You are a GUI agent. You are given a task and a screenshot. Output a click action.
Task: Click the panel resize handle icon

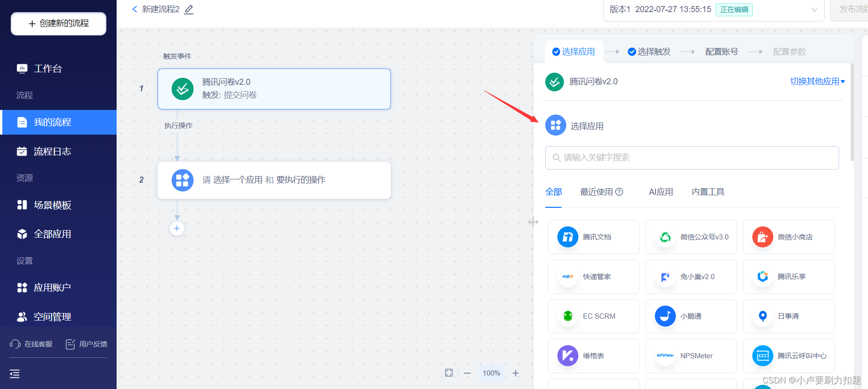point(533,222)
